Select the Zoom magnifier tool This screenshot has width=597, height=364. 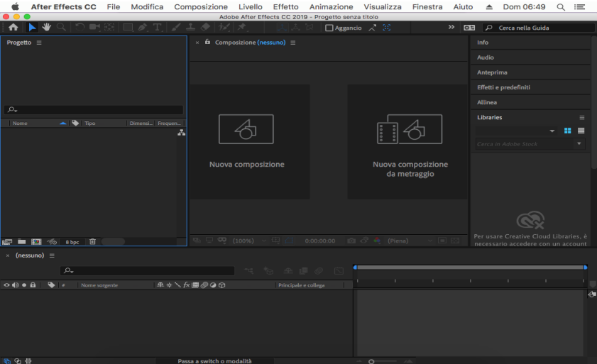click(x=61, y=28)
